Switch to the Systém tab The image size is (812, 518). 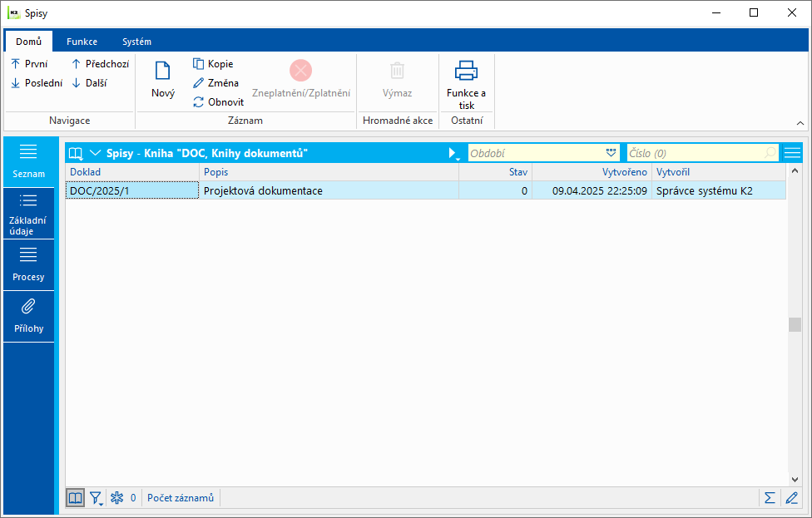click(x=136, y=42)
